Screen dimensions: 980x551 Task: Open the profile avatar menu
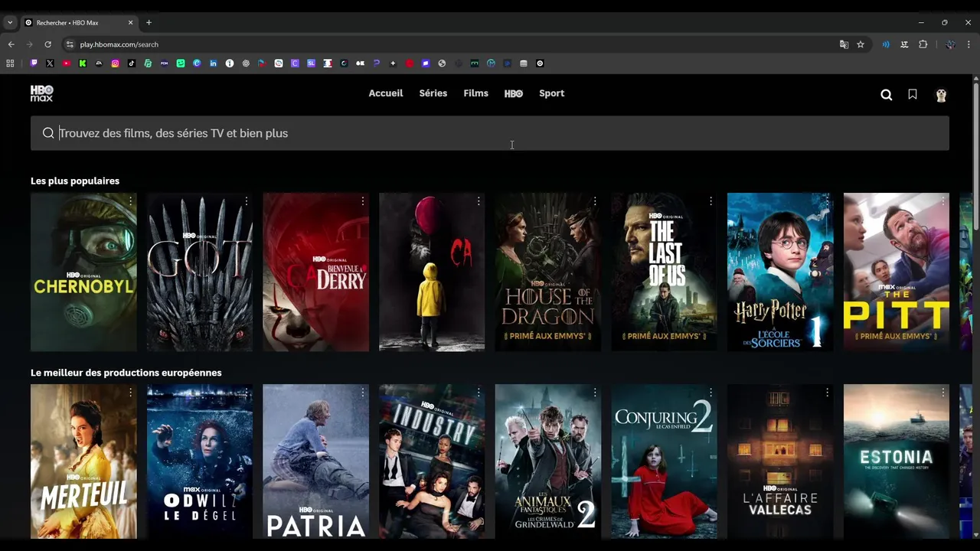[x=941, y=95]
